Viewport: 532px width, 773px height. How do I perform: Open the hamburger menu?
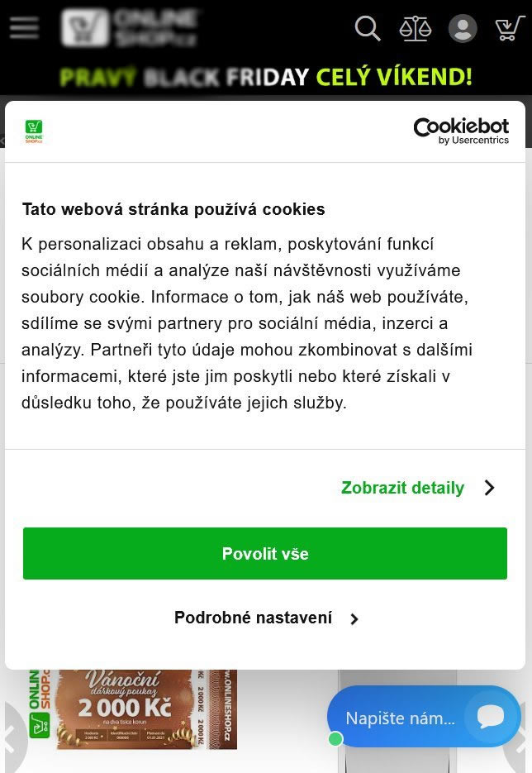[24, 27]
